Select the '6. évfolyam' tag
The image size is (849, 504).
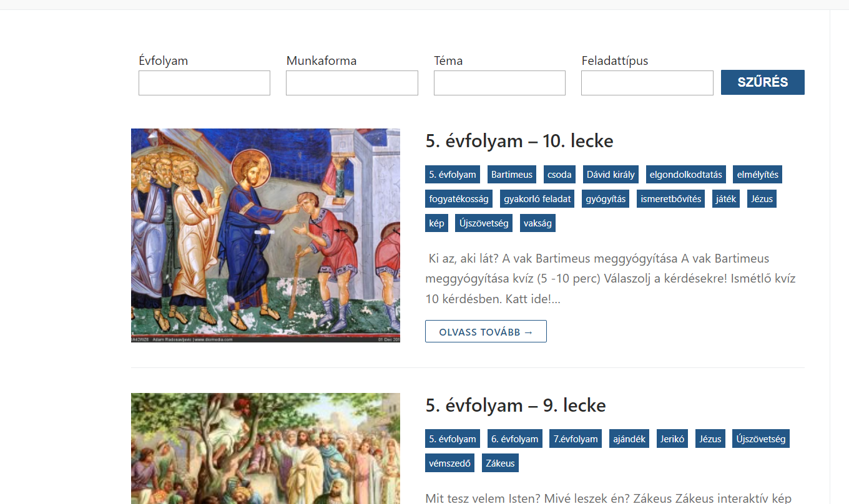tap(514, 439)
